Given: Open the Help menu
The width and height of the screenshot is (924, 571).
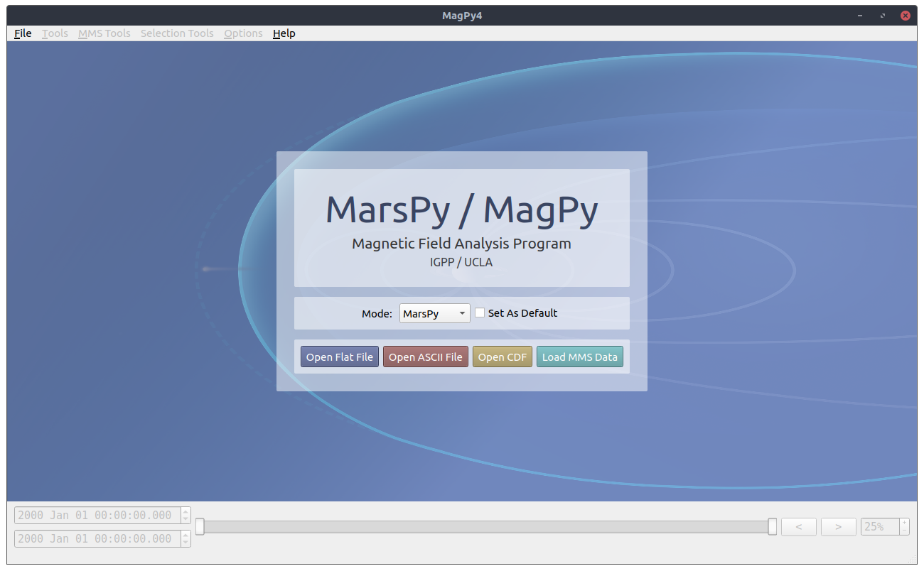Looking at the screenshot, I should click(x=284, y=33).
